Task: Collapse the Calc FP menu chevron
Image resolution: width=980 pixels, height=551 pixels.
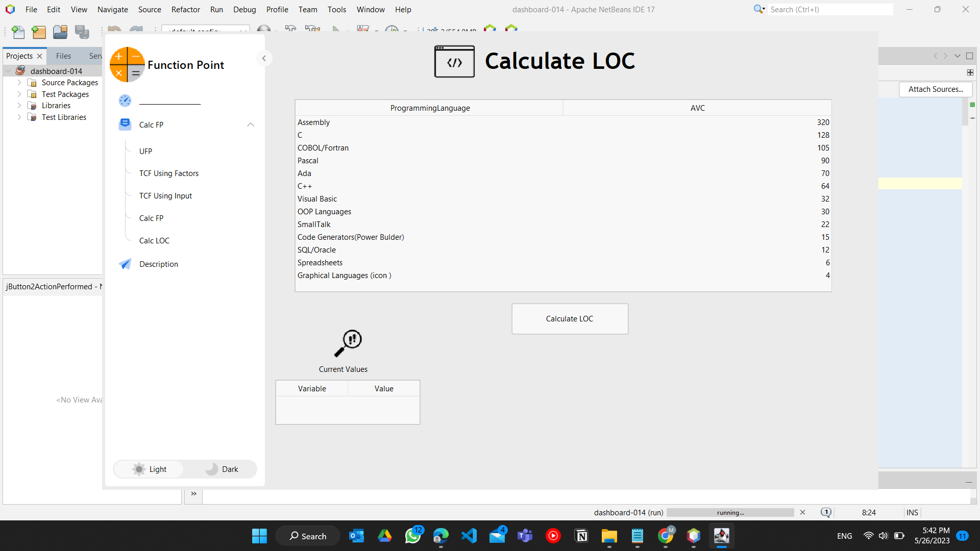Action: 251,124
